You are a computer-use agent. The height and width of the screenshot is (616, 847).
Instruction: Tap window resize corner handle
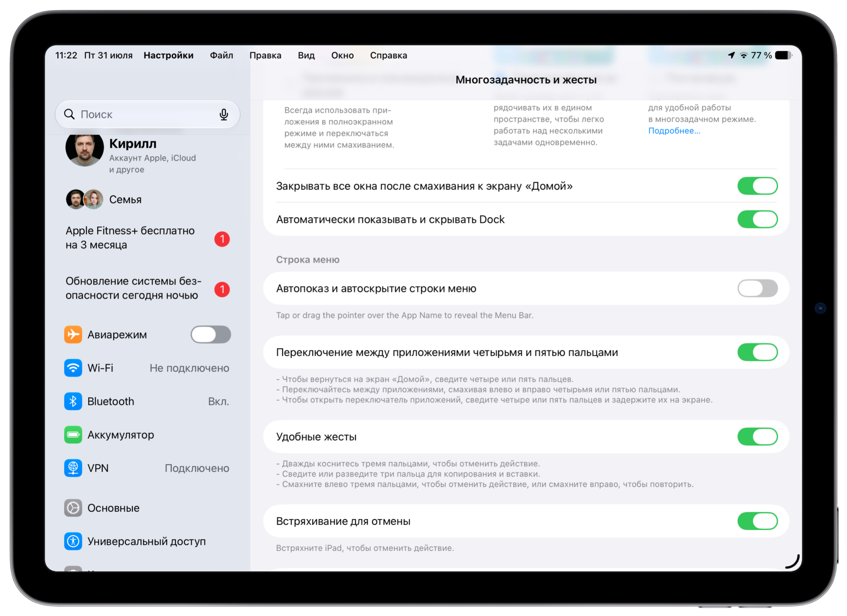(x=792, y=562)
